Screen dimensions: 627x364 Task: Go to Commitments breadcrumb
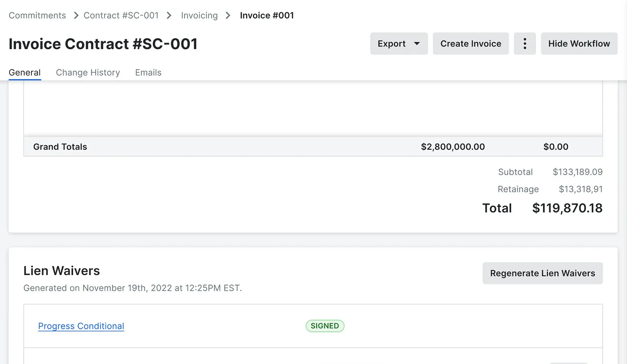click(37, 15)
